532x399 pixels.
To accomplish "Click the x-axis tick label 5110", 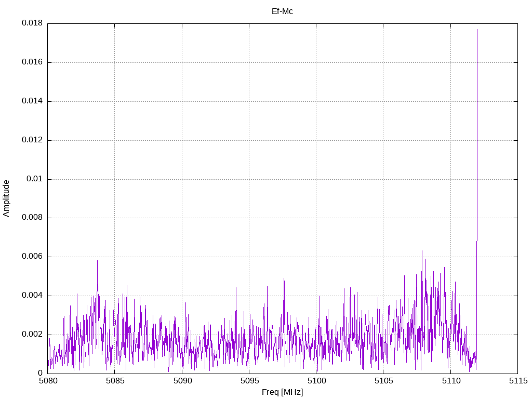I will point(451,381).
